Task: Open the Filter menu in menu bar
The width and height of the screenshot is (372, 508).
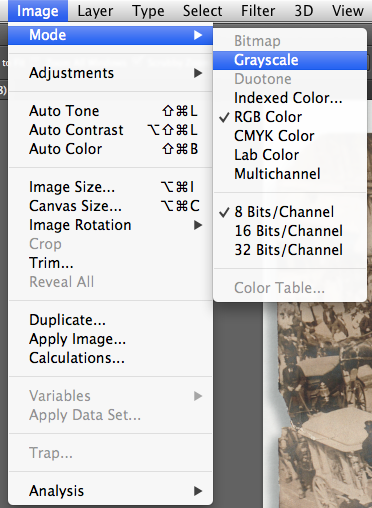Action: (x=258, y=11)
